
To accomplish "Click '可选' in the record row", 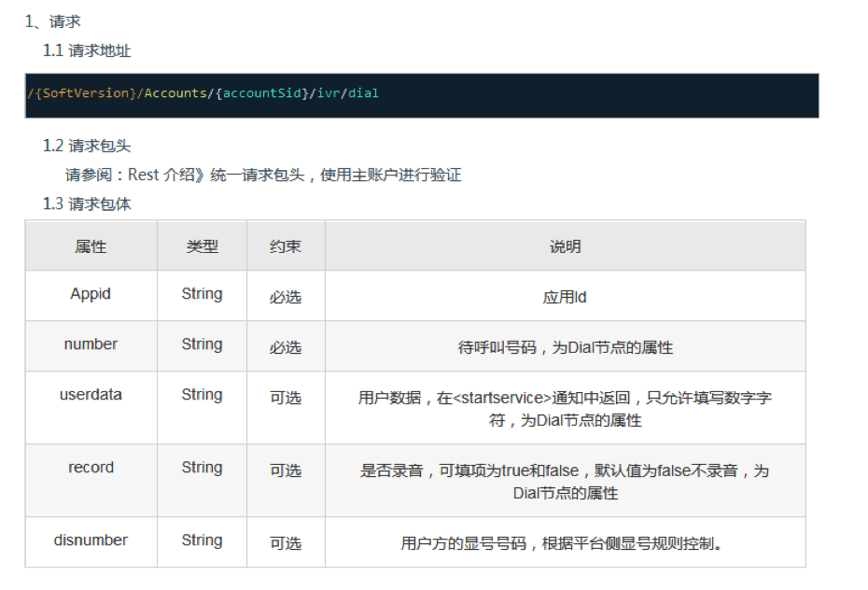I will pos(286,471).
